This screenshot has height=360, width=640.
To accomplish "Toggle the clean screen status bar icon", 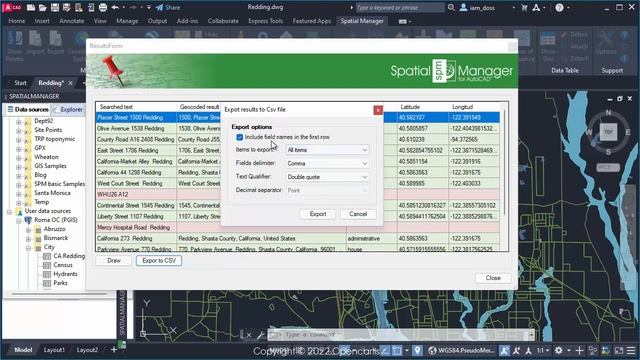I will click(x=619, y=350).
